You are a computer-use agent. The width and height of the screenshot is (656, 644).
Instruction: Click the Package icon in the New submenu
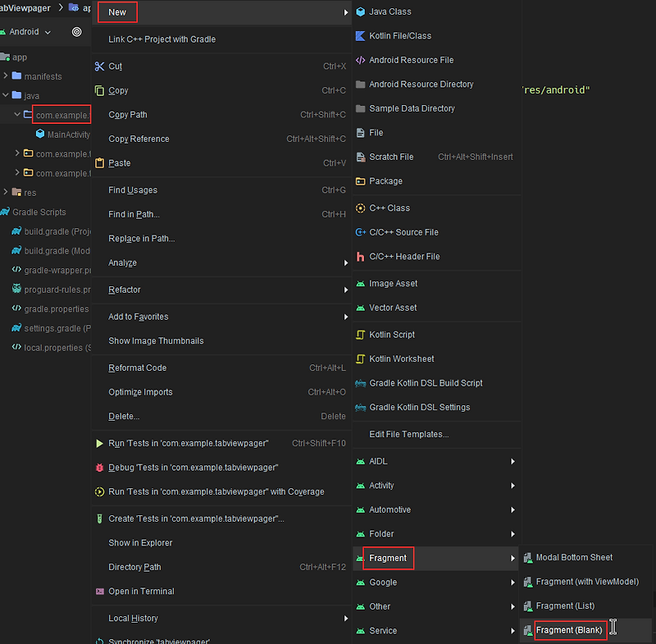(361, 180)
